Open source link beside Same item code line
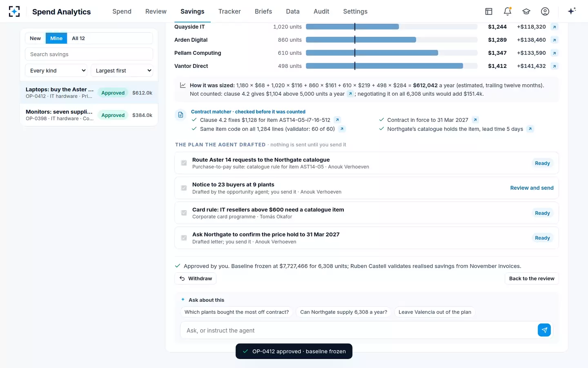Viewport: 588px width, 368px height. coord(342,129)
